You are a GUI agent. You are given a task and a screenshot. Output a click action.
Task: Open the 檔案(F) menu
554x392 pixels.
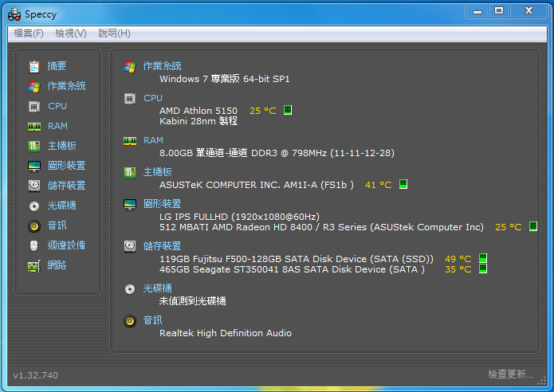point(29,33)
